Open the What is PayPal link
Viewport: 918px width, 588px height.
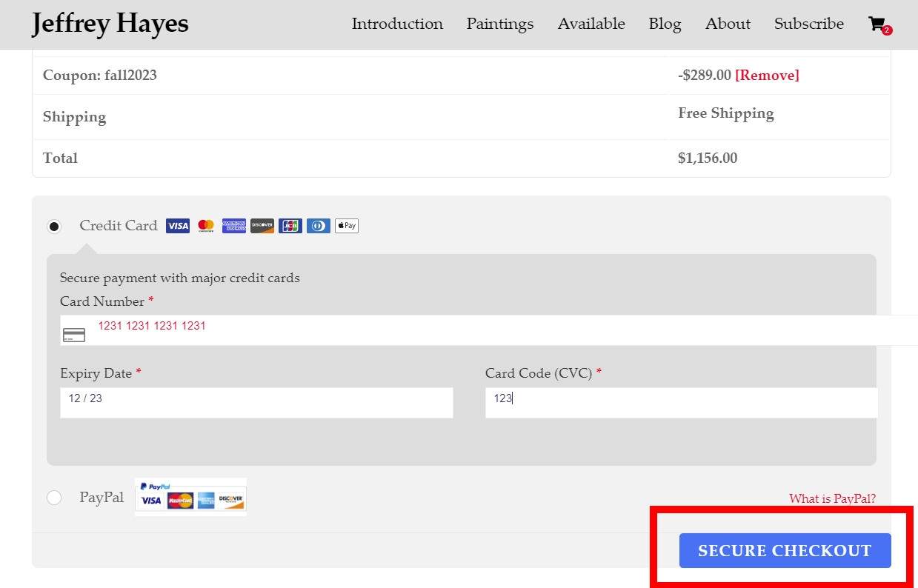832,498
